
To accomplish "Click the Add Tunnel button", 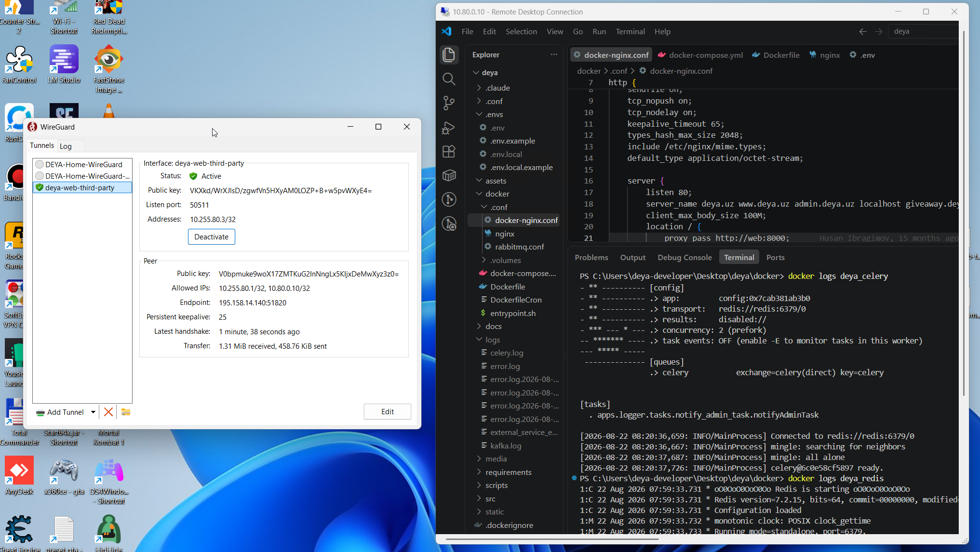I will pos(60,412).
